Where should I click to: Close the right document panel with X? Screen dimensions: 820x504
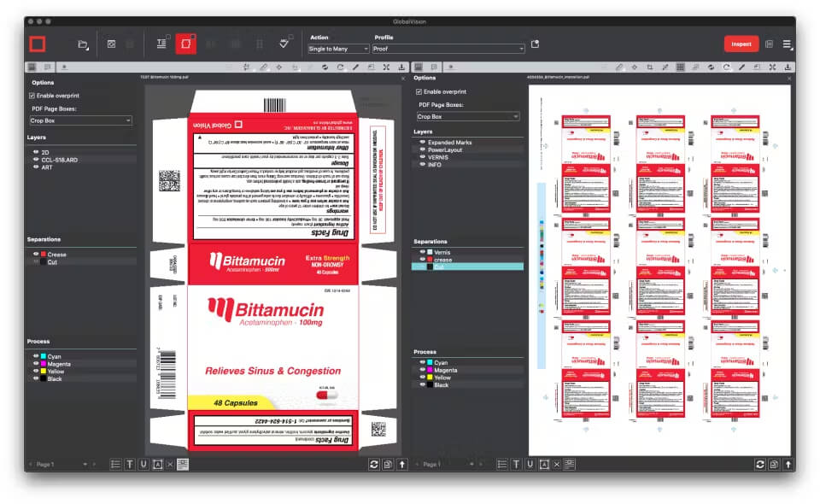[x=789, y=79]
